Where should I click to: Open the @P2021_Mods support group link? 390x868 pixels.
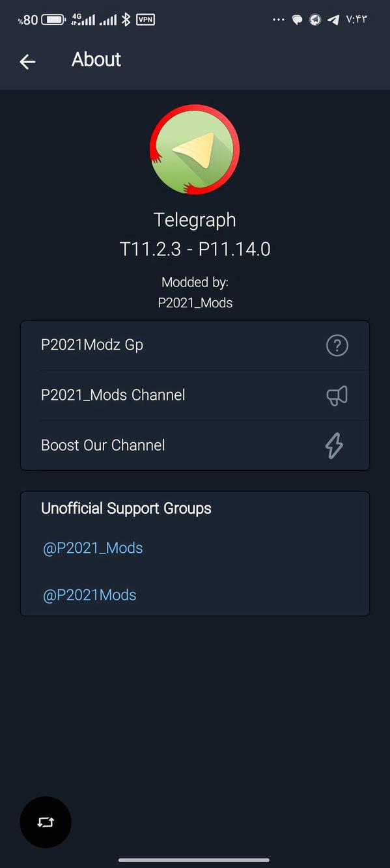pos(92,548)
